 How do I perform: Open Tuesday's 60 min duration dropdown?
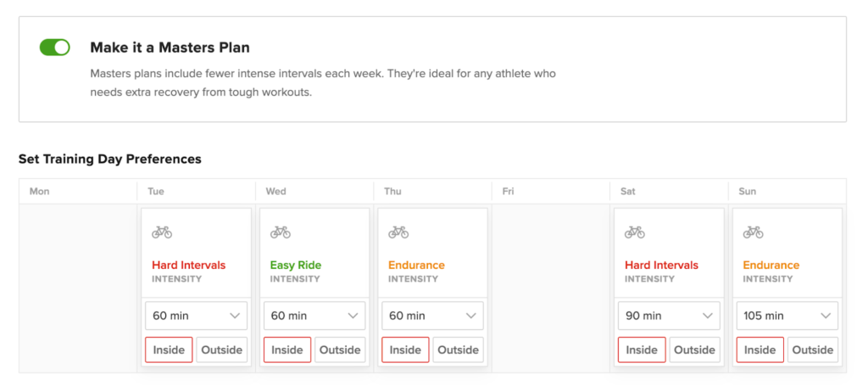(x=196, y=316)
